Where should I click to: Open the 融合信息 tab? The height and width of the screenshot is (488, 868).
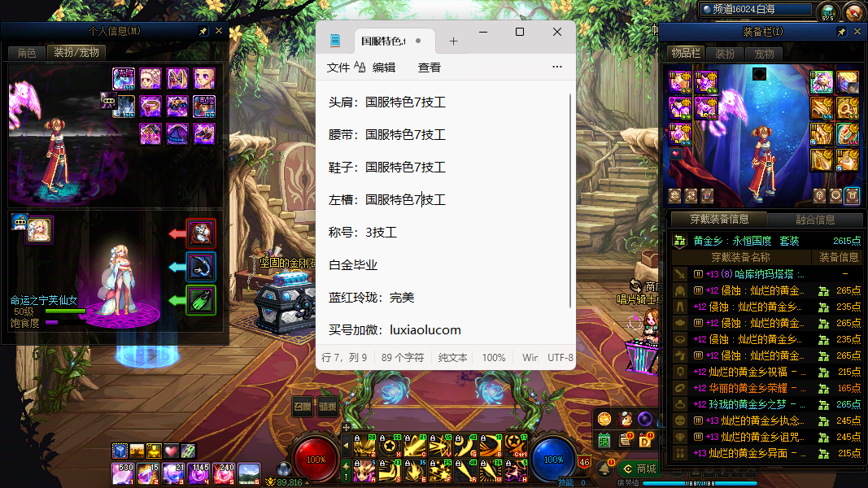[814, 220]
